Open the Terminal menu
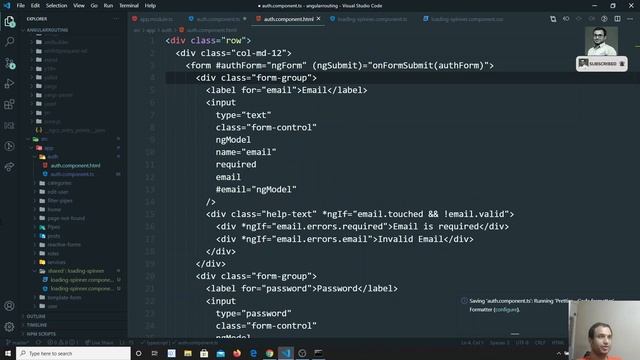The image size is (640, 360). [129, 6]
